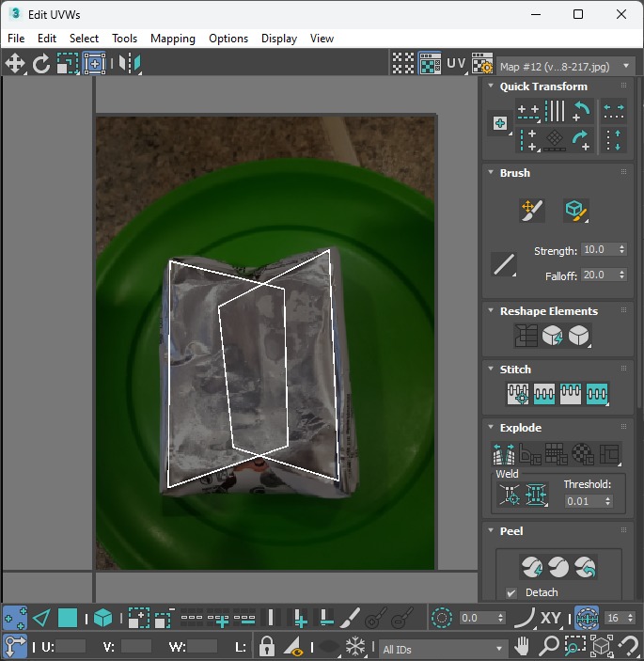This screenshot has width=644, height=661.
Task: Click the Weld selected subobjects icon
Action: [536, 494]
